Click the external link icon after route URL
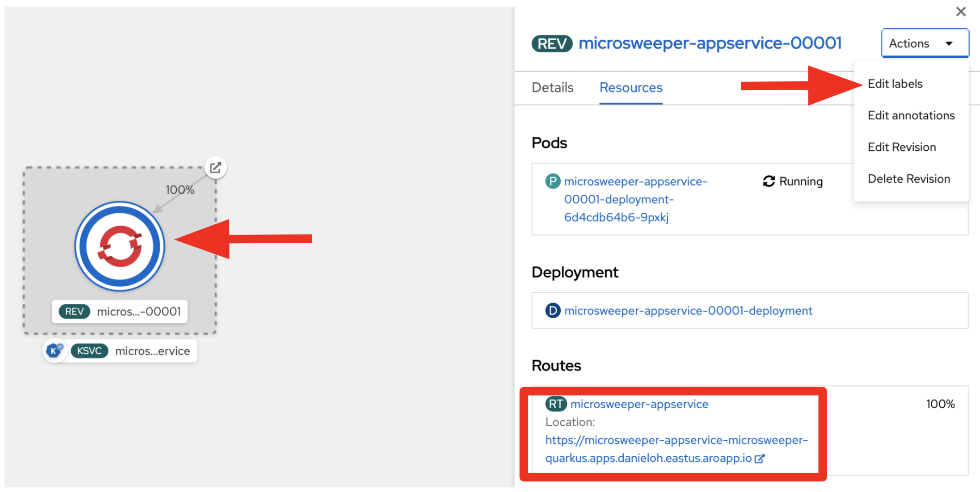Viewport: 980px width, 492px height. [x=759, y=459]
